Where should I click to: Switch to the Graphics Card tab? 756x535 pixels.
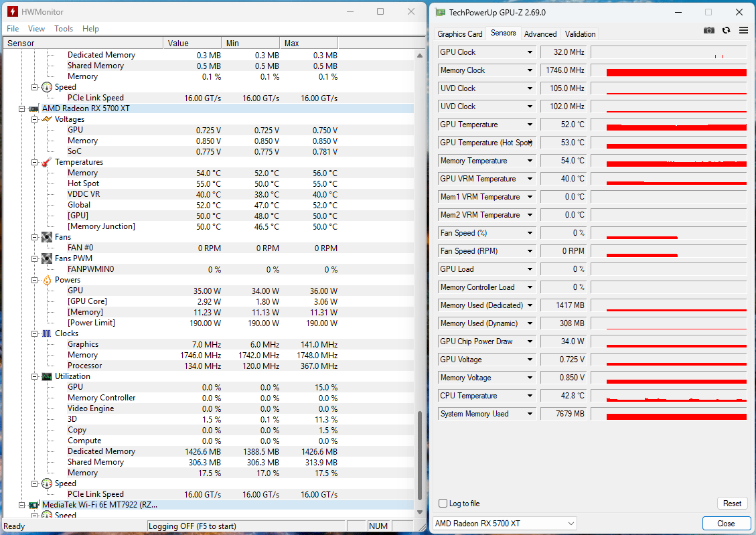point(459,33)
